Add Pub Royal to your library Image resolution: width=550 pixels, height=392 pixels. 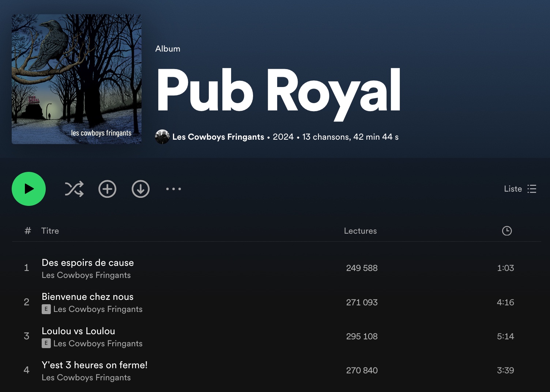pyautogui.click(x=107, y=189)
